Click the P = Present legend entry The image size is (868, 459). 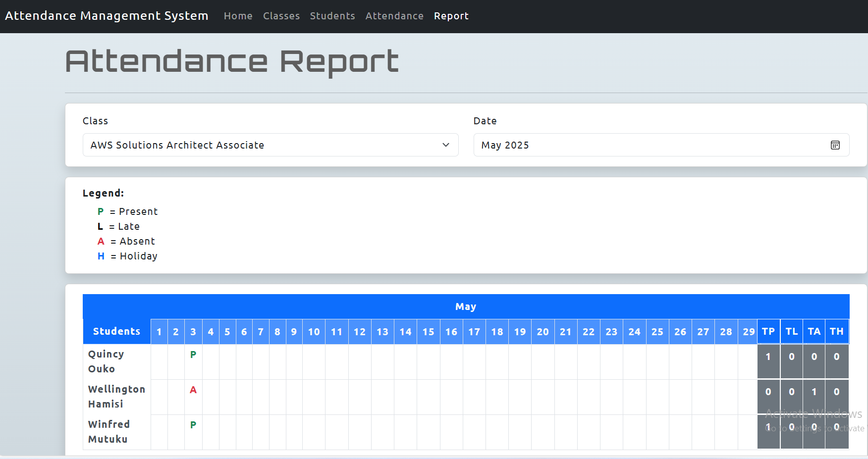(x=127, y=211)
